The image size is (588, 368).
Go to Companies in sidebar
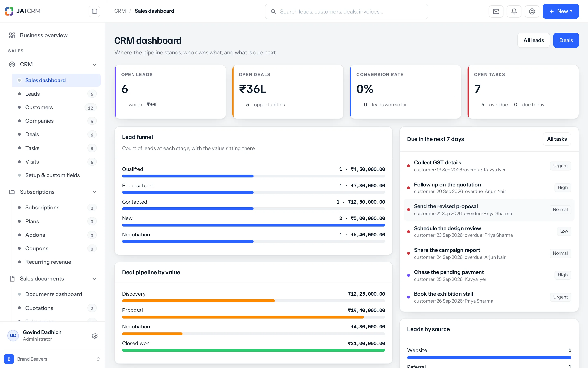(x=56, y=121)
